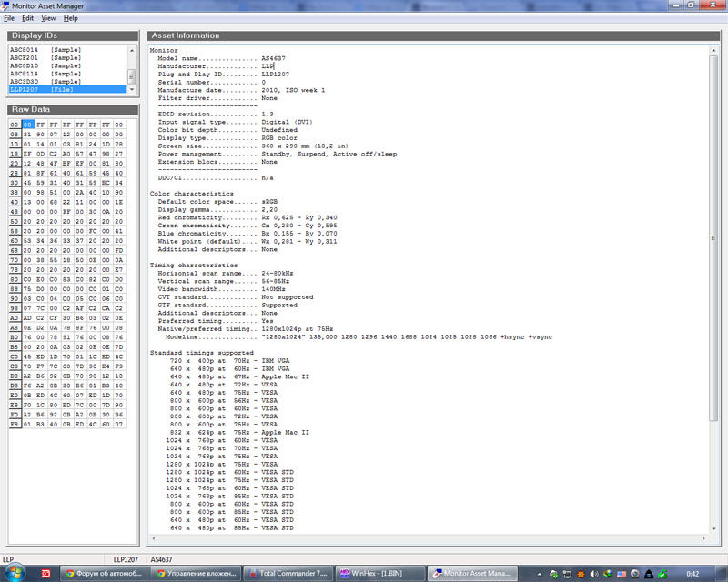Open first Chrome window on taskbar
Viewport: 728px width, 582px height.
pos(105,574)
